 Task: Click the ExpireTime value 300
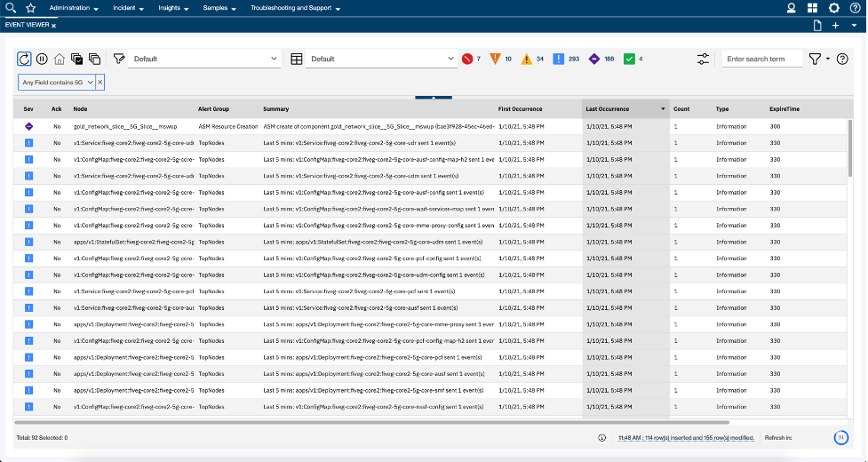[775, 126]
